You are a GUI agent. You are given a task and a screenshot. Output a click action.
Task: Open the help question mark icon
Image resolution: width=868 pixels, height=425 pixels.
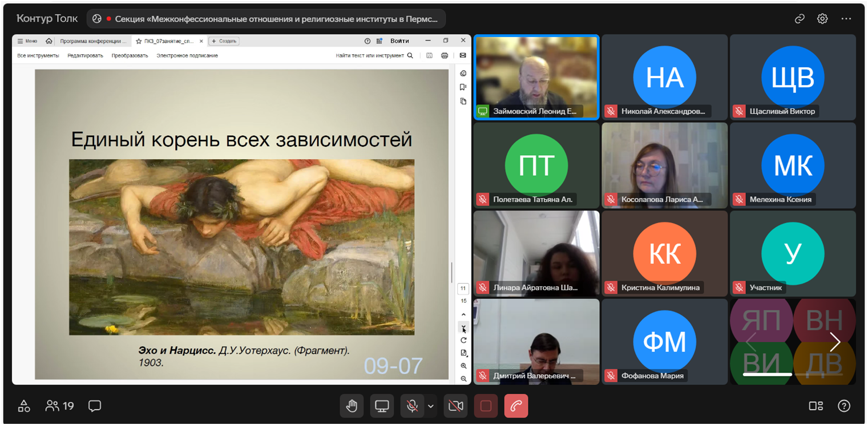843,406
